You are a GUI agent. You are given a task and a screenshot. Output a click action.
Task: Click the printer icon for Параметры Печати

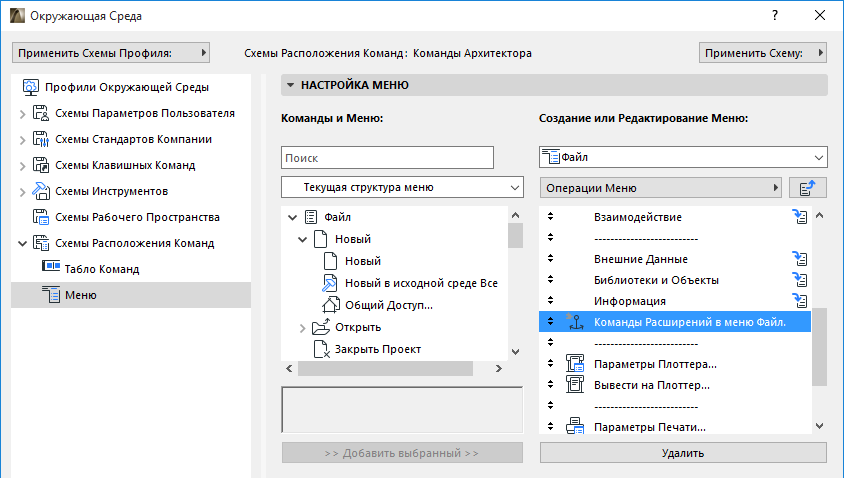[575, 427]
